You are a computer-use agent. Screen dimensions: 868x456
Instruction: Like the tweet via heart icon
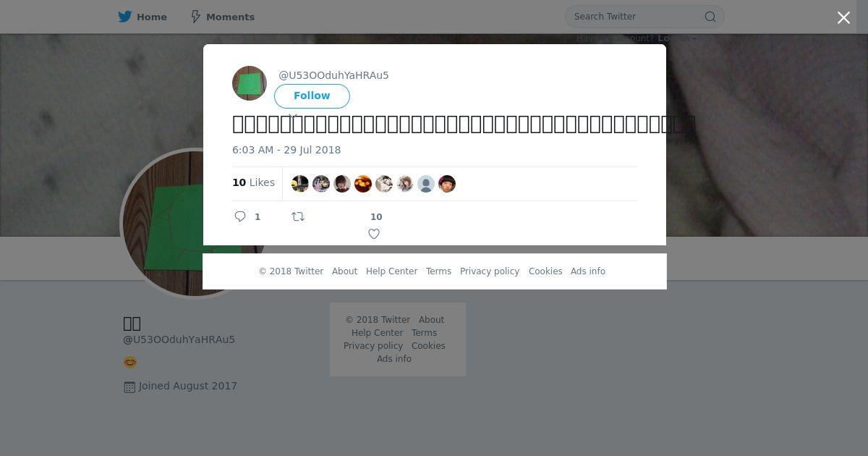pos(374,234)
